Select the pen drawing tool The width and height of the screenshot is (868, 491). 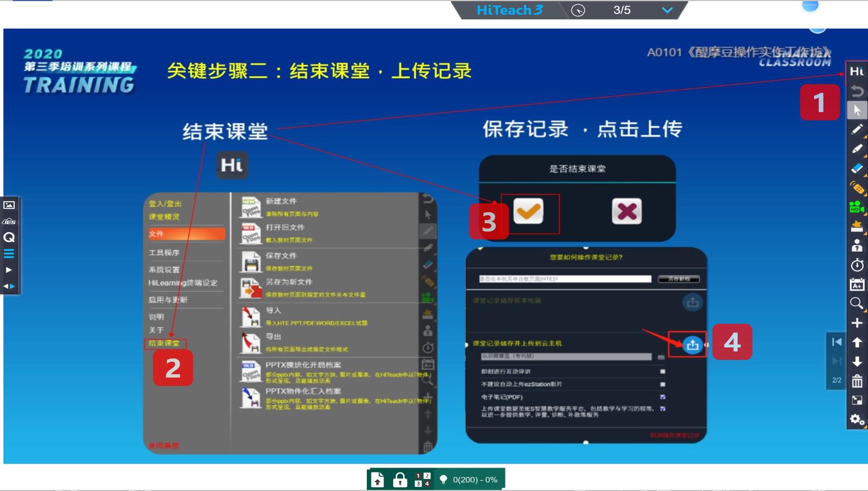[857, 129]
